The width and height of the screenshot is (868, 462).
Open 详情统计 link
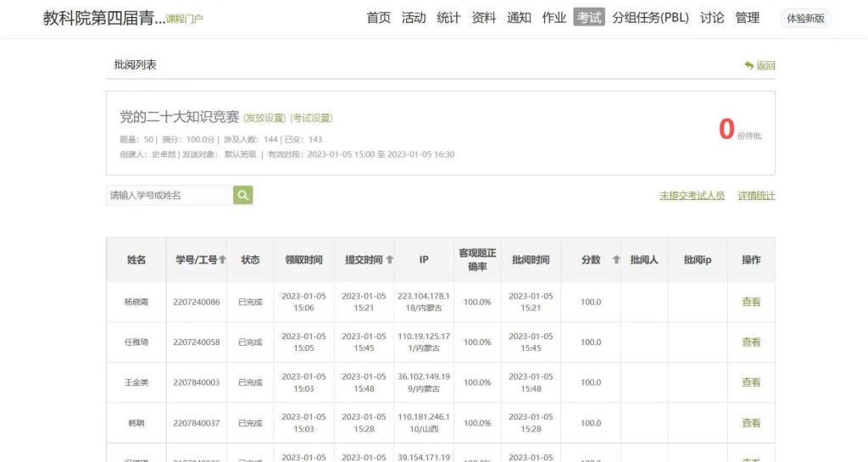click(756, 196)
